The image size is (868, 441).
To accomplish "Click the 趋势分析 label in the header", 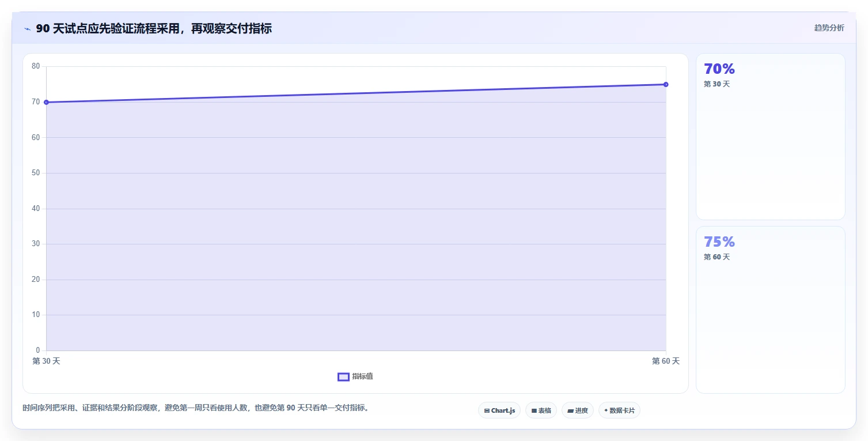I will [x=829, y=28].
